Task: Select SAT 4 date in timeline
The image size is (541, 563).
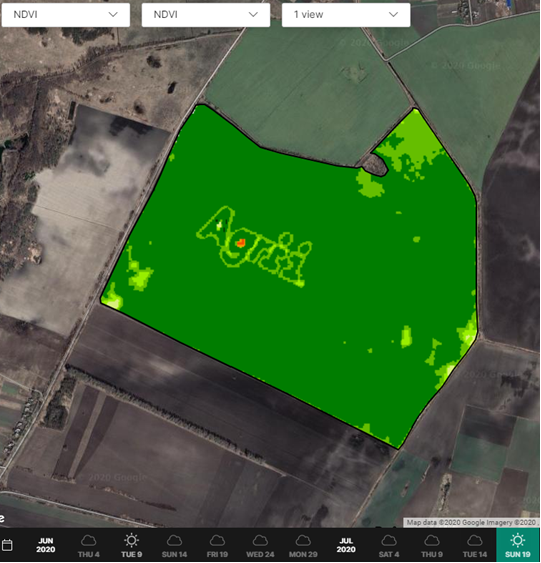Action: 389,546
